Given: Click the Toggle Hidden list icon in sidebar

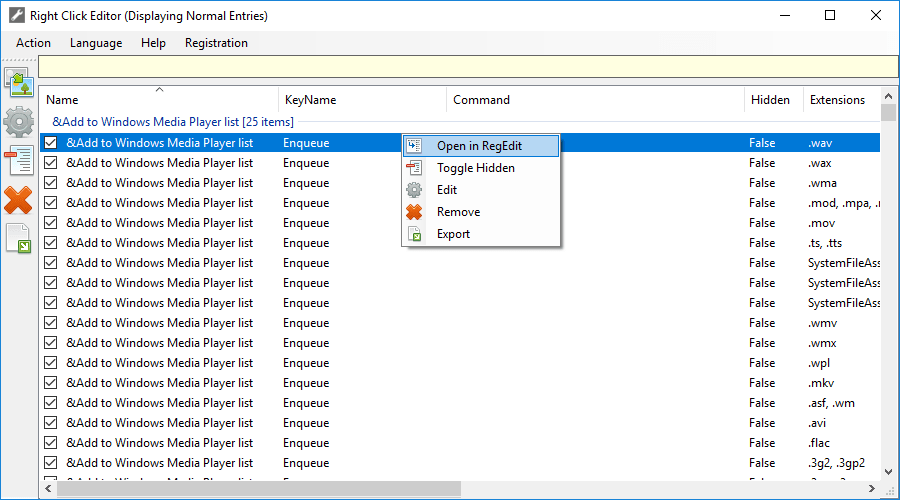Looking at the screenshot, I should 19,160.
